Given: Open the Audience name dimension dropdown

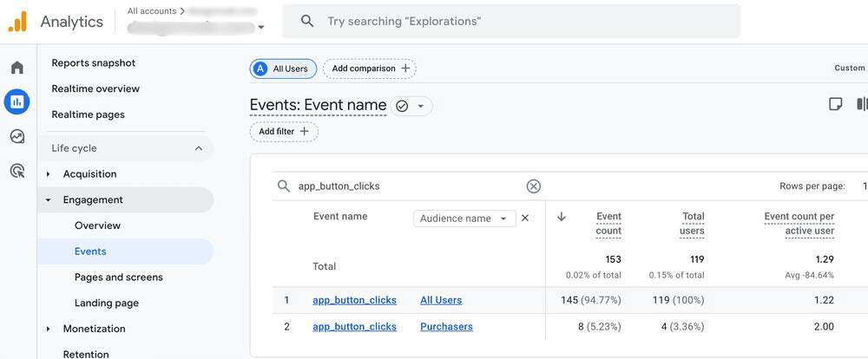Looking at the screenshot, I should [x=464, y=219].
